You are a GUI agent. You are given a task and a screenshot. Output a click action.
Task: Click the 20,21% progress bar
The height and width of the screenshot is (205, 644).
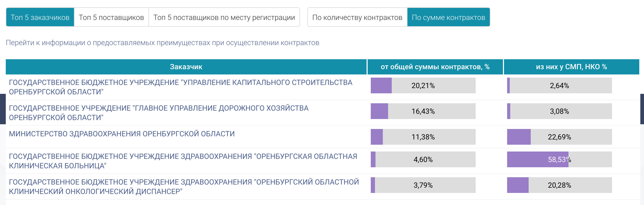point(423,85)
